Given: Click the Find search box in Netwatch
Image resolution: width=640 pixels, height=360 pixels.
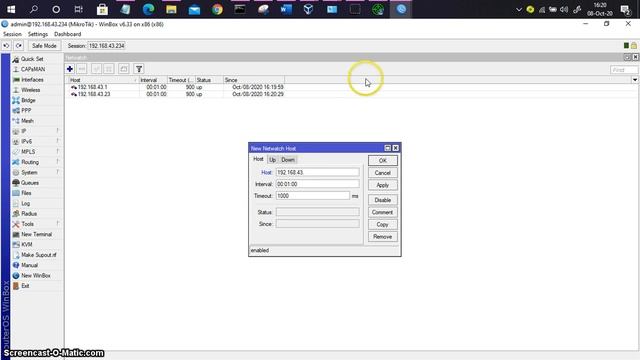Looking at the screenshot, I should tap(624, 70).
